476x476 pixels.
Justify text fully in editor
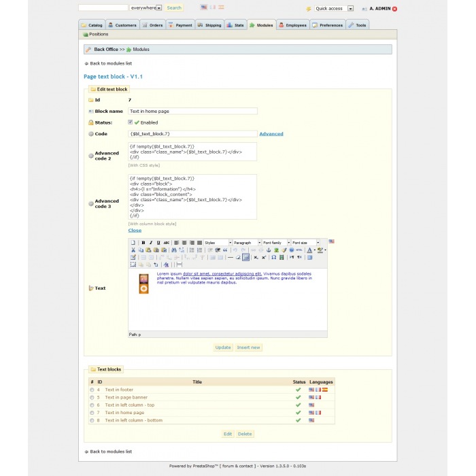pos(199,243)
